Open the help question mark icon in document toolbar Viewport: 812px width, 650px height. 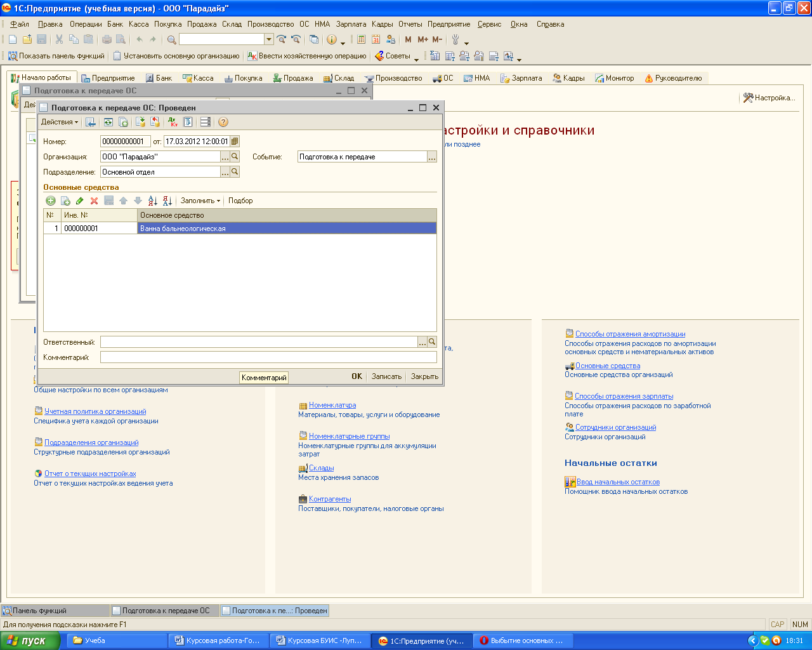(223, 123)
